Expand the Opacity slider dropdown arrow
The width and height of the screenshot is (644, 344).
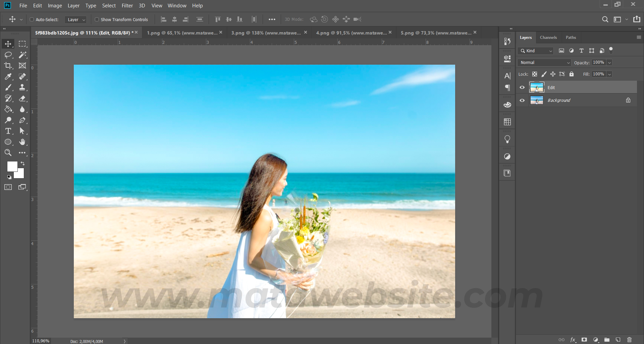(609, 63)
